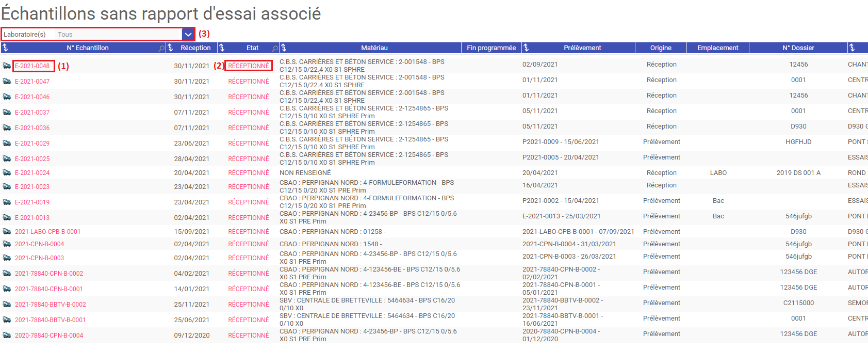Viewport: 868px width, 350px height.
Task: Click the truck icon beside E-2021-0047
Action: pyautogui.click(x=7, y=81)
